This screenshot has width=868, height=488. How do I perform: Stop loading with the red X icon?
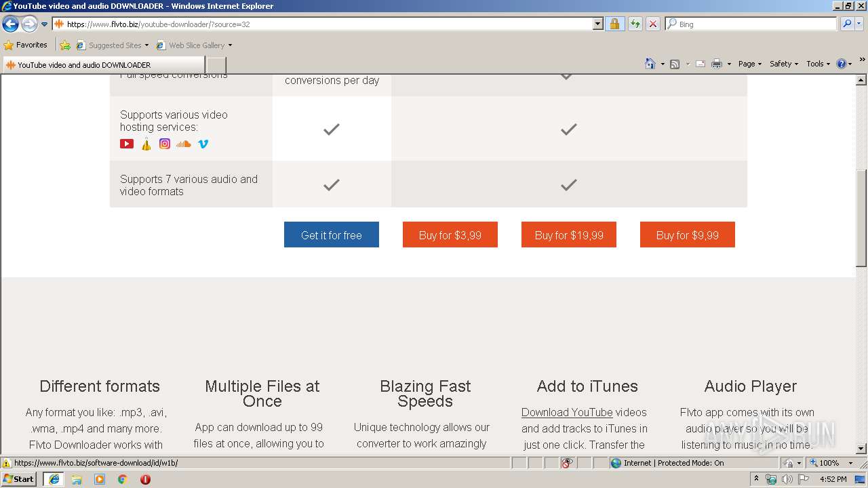coord(652,24)
